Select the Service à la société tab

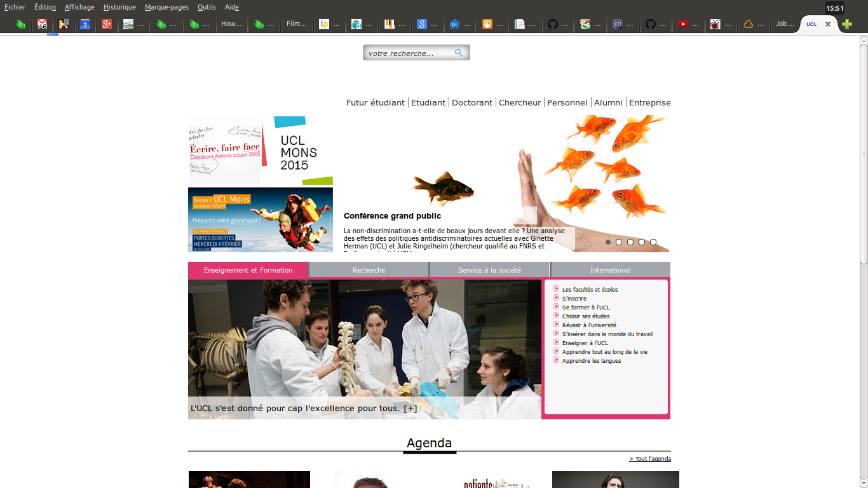coord(489,270)
